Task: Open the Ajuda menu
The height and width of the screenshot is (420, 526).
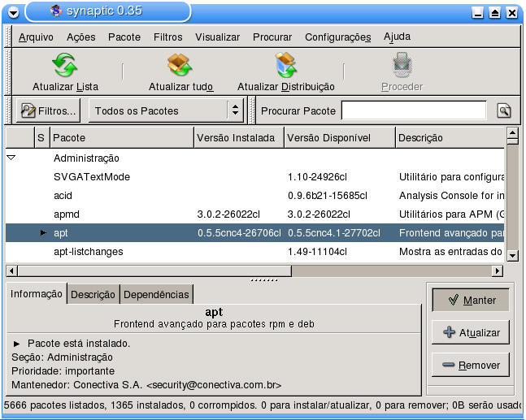Action: coord(397,37)
